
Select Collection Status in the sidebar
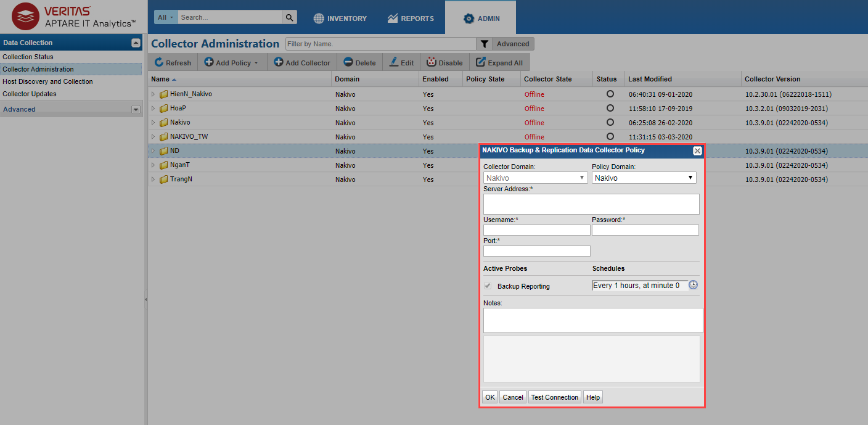coord(28,57)
